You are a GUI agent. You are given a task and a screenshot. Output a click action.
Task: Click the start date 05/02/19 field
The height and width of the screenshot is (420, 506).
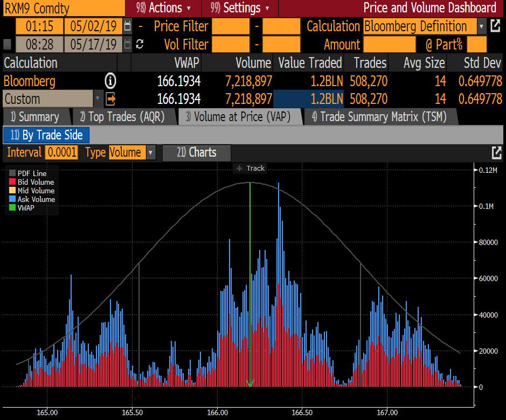pyautogui.click(x=93, y=26)
